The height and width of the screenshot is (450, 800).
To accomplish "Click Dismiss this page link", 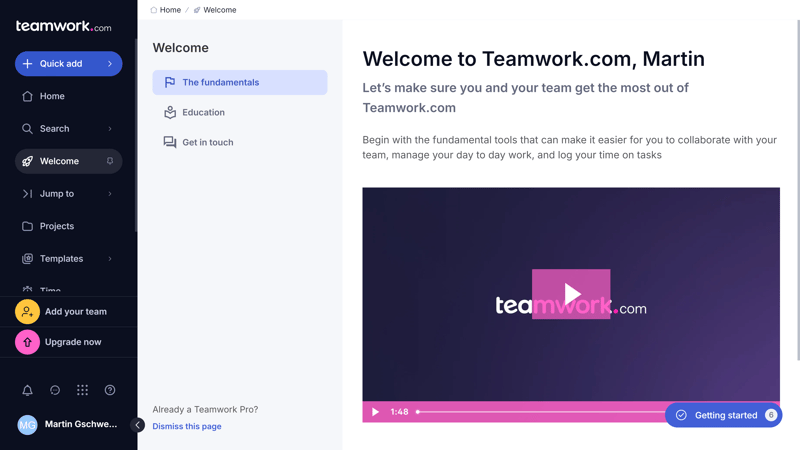I will [187, 426].
